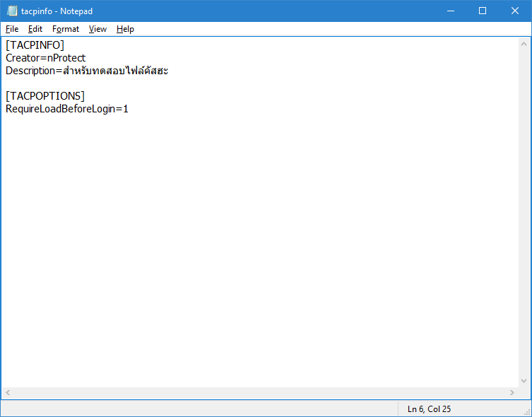The width and height of the screenshot is (532, 417).
Task: Maximize the Notepad window
Action: tap(483, 11)
